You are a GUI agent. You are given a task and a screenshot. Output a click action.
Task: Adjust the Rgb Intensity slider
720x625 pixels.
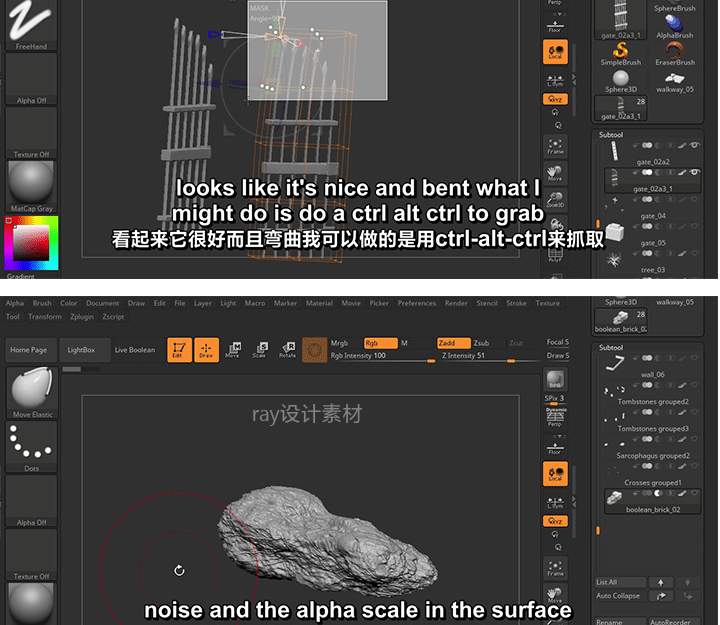[x=382, y=356]
